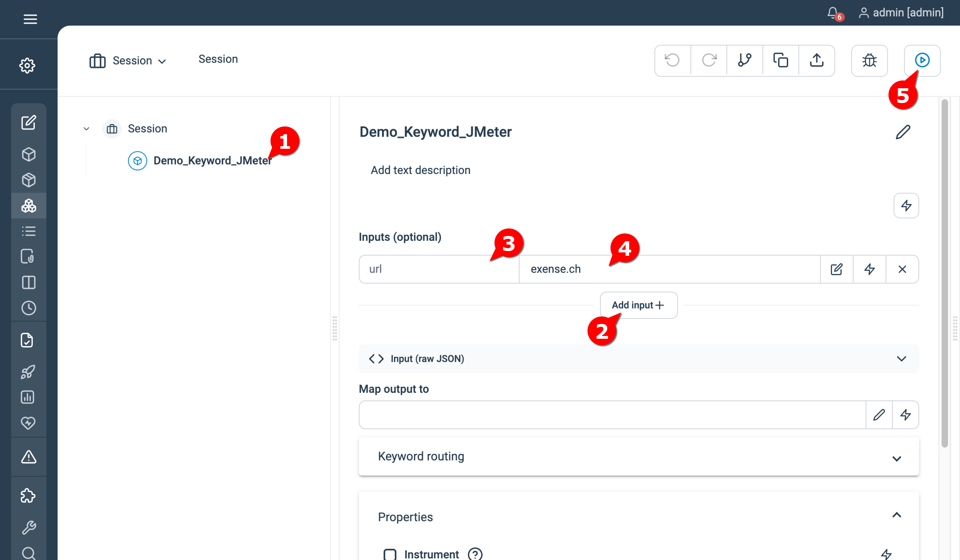This screenshot has height=560, width=960.
Task: Click the export icon in the toolbar
Action: (x=816, y=61)
